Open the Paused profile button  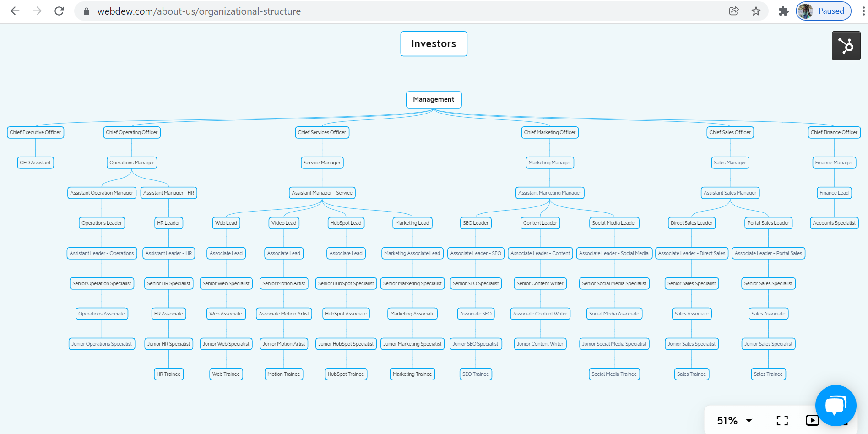(824, 11)
